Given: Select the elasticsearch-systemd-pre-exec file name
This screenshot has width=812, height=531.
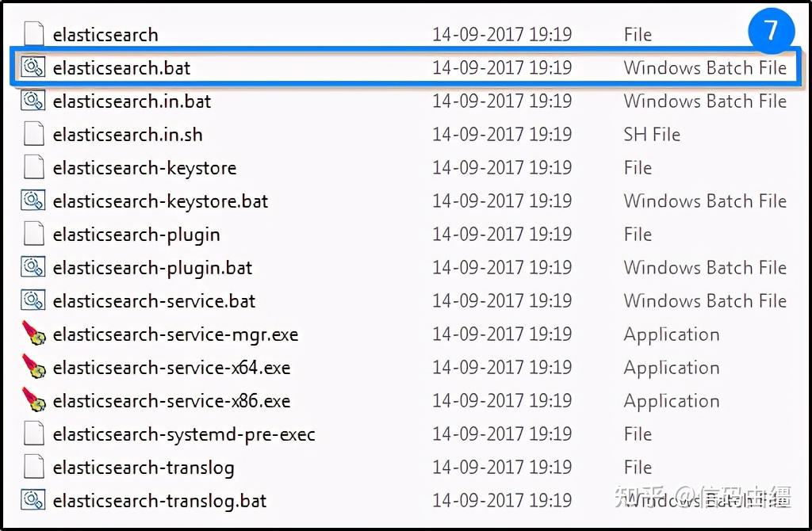Looking at the screenshot, I should (x=184, y=434).
